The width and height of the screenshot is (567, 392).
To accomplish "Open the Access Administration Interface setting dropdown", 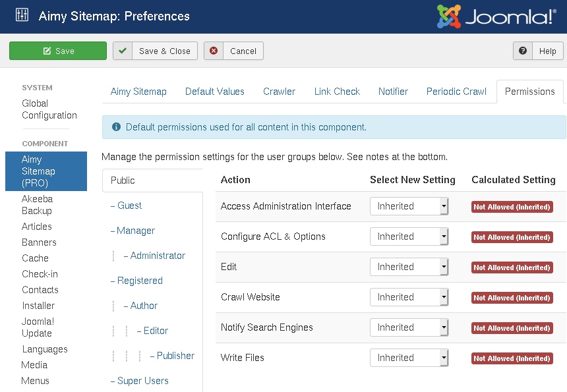I will tap(409, 206).
